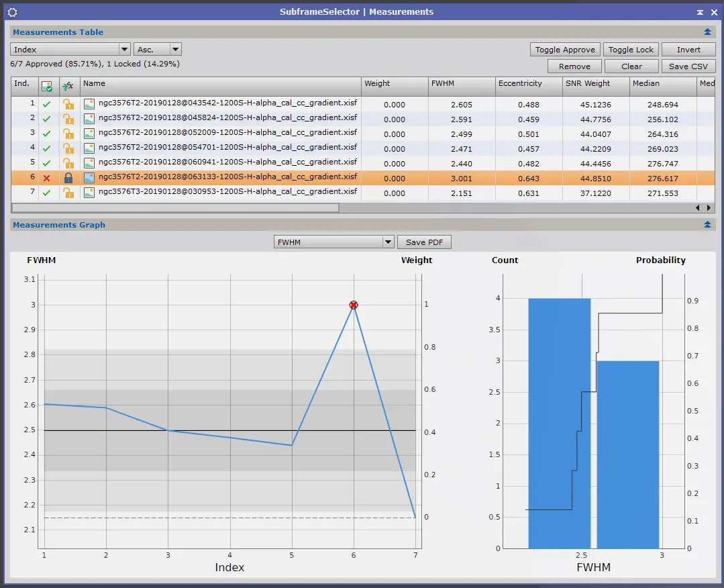Click the Toggle Approve button

coord(565,50)
